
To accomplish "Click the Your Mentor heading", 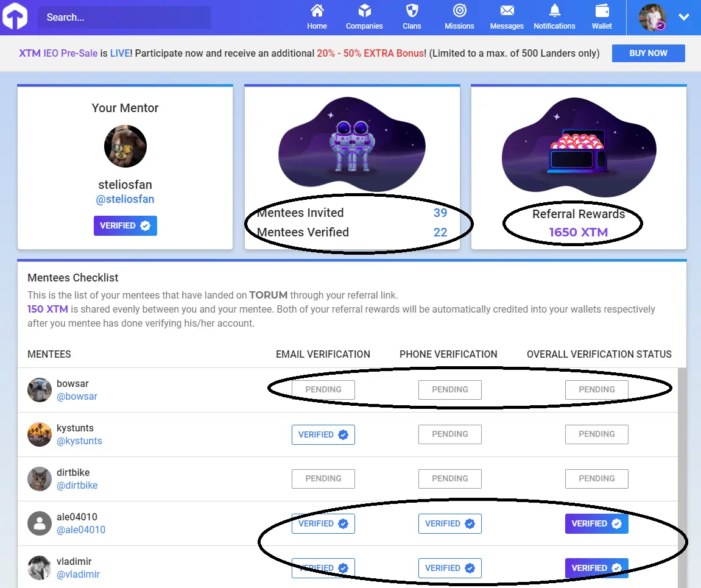I will pos(125,108).
